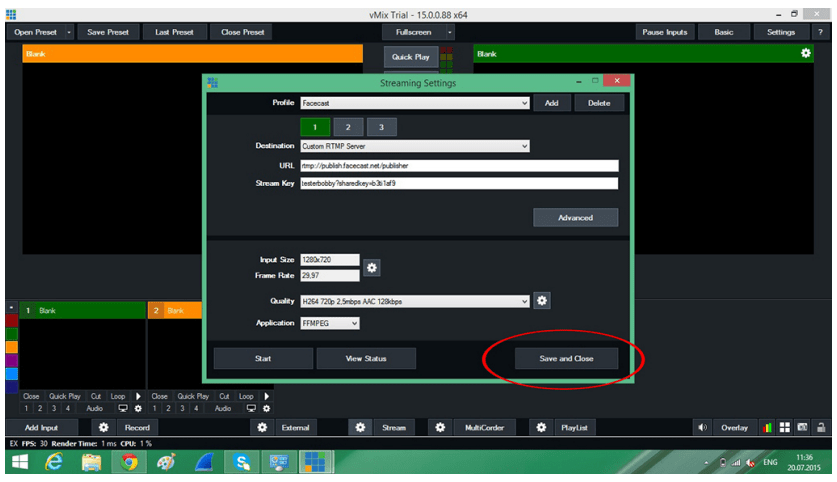Open the Input Size settings gear
The image size is (837, 482).
(x=372, y=267)
